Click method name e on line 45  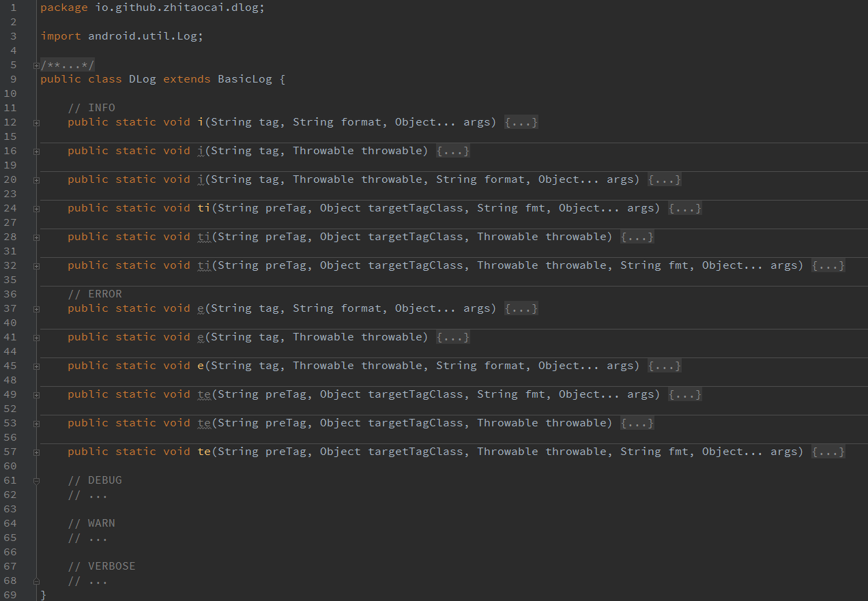click(201, 366)
